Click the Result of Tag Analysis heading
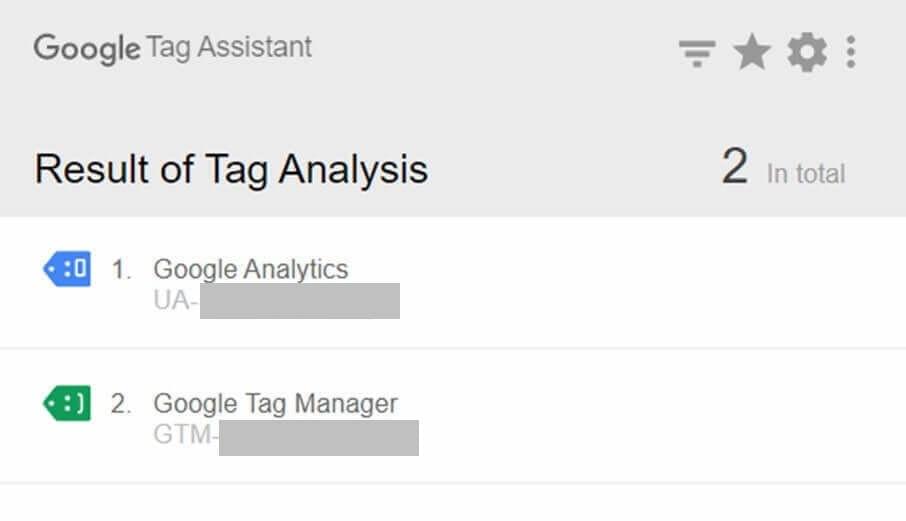The width and height of the screenshot is (906, 521). [x=231, y=169]
